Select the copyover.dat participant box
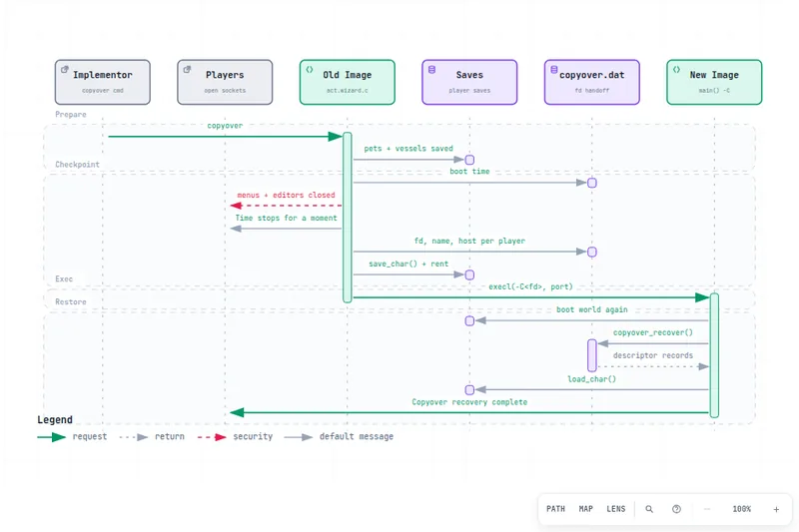The image size is (799, 532). [x=591, y=82]
